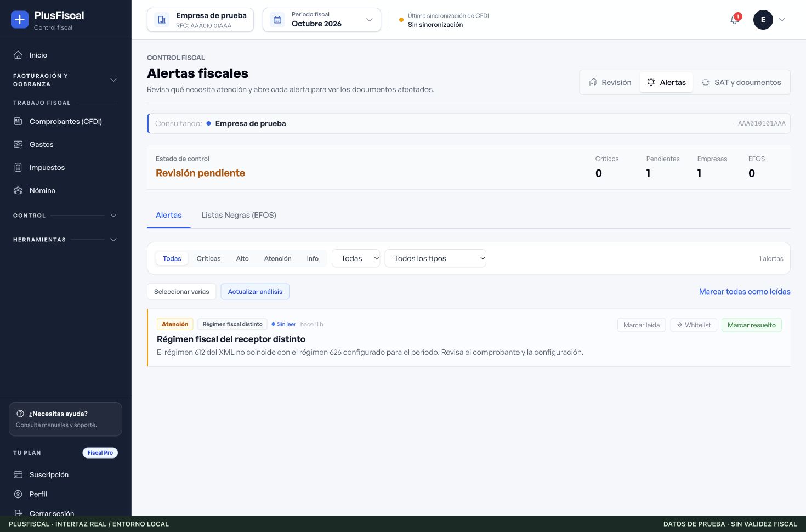Click the fiscal period calendar icon
Viewport: 806px width, 532px height.
pos(277,20)
